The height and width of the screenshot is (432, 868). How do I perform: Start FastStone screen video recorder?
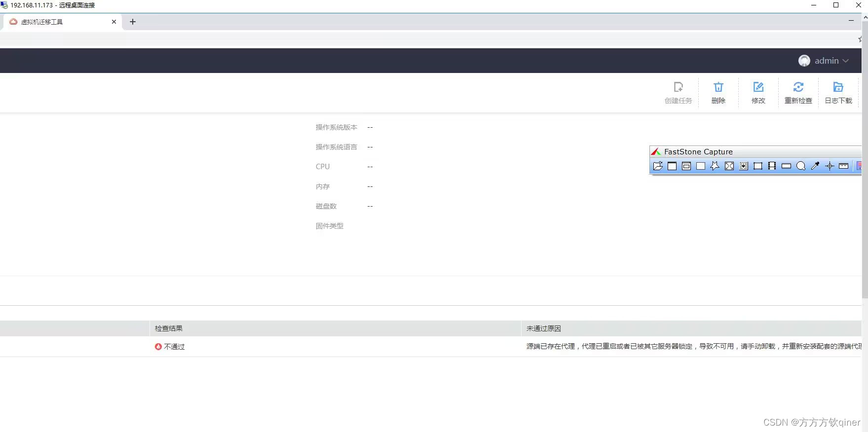point(772,166)
